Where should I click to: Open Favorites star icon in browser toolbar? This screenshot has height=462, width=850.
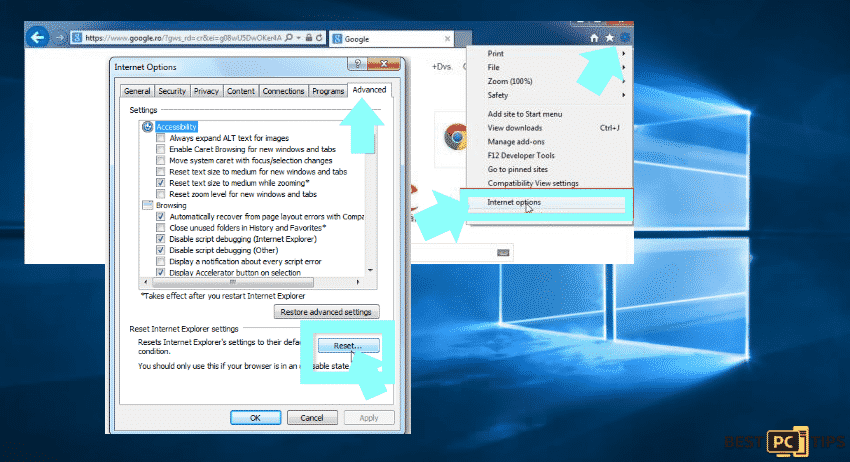609,38
